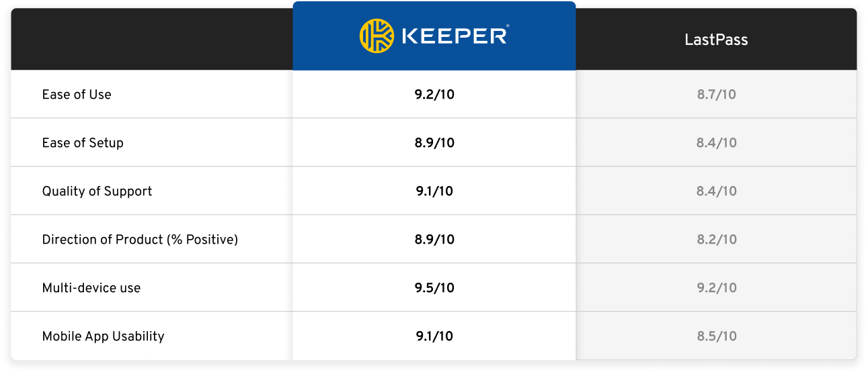This screenshot has width=868, height=374.
Task: Click Keeper's 9.2/10 Ease of Use score
Action: pos(434,95)
